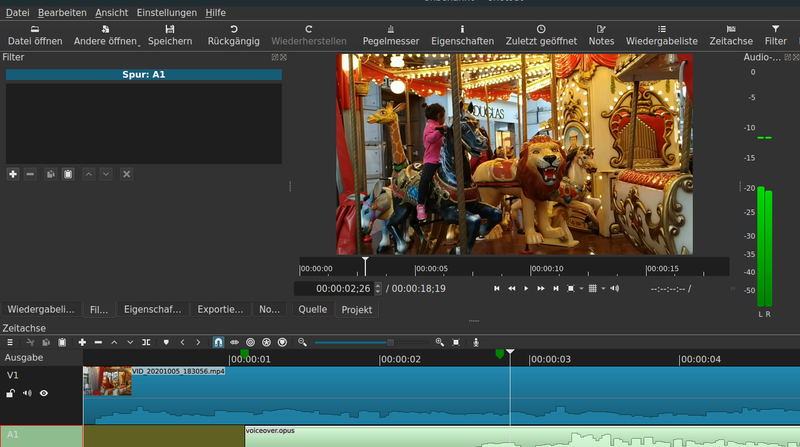This screenshot has width=800, height=447.
Task: Toggle the ripple trim option
Action: click(251, 342)
